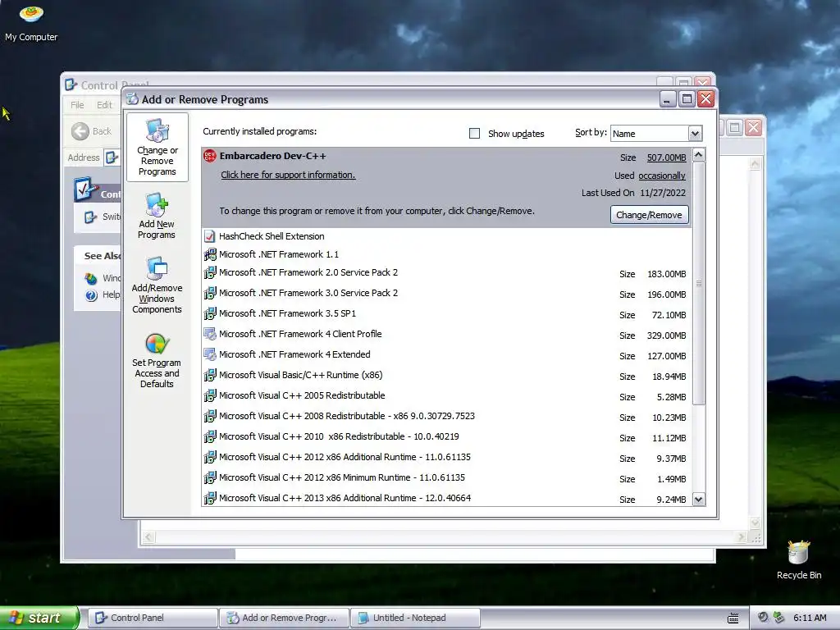The height and width of the screenshot is (630, 840).
Task: Click the Switch view icon in Control Panel
Action: pyautogui.click(x=90, y=217)
